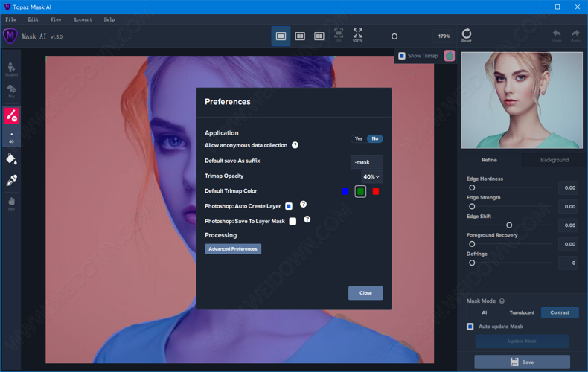Click the Defringe value field
Image resolution: width=588 pixels, height=372 pixels.
[568, 263]
